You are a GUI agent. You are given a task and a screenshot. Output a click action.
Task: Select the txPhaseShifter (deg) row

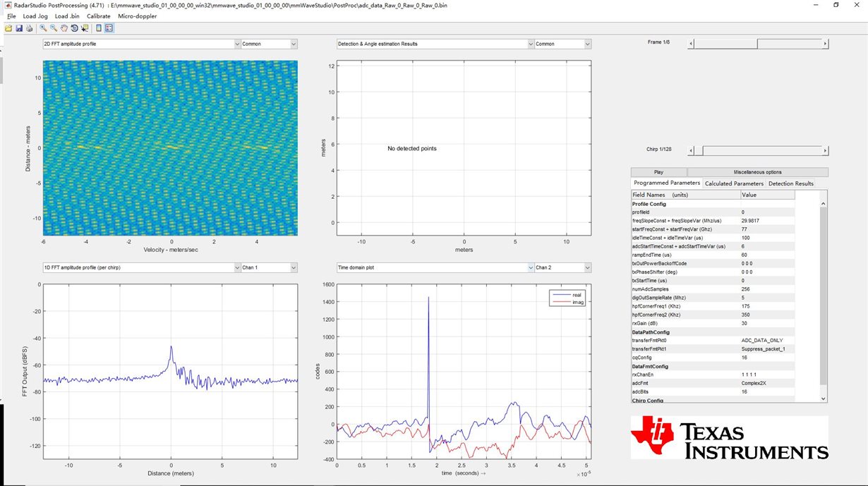(713, 272)
